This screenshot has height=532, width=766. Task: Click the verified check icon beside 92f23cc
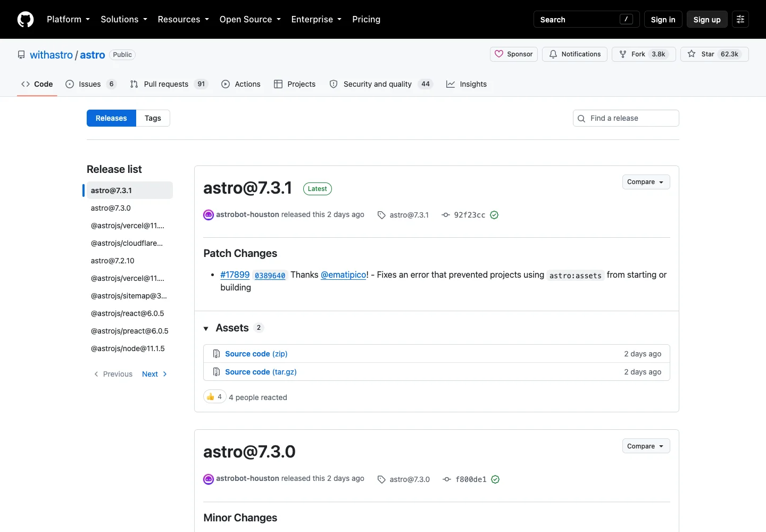pyautogui.click(x=494, y=215)
